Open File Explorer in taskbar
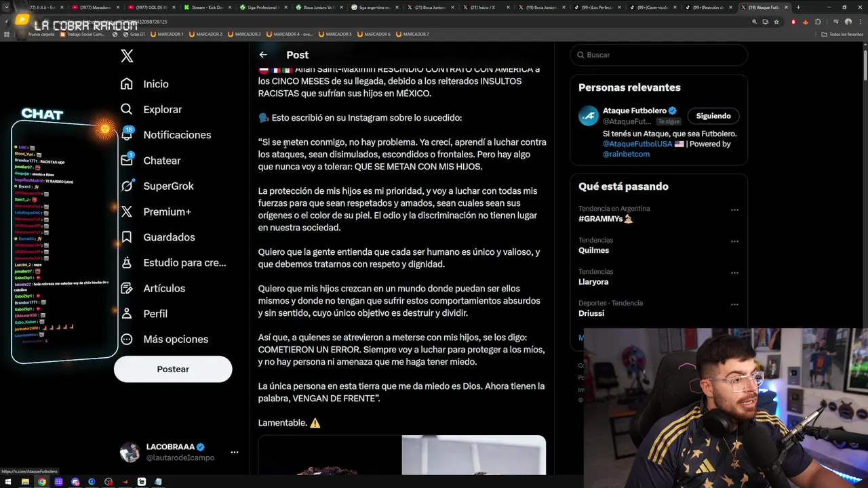 point(25,482)
